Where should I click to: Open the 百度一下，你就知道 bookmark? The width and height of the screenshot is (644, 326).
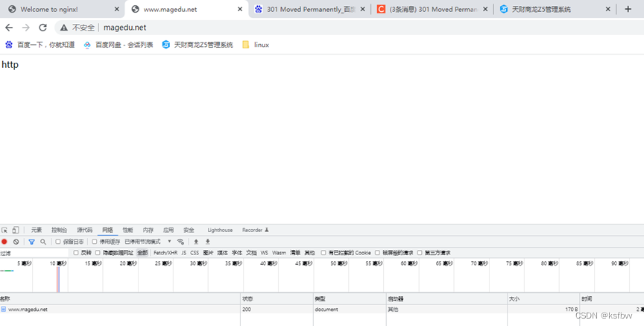(x=40, y=45)
